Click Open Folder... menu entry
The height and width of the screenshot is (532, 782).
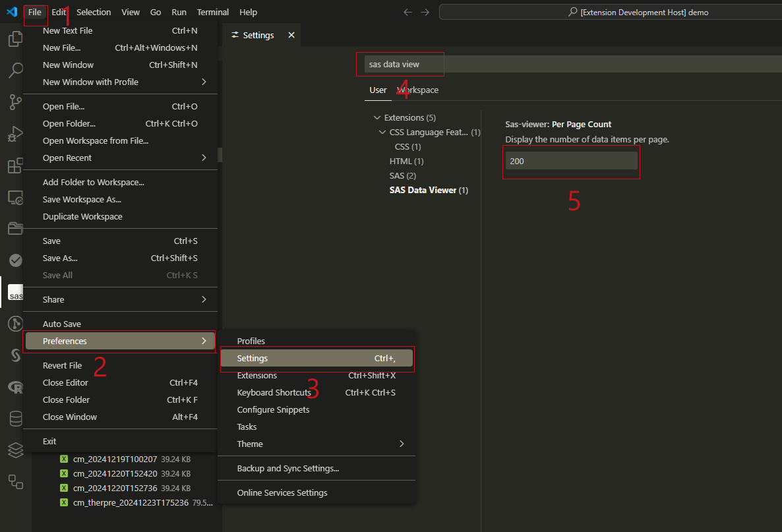pos(120,124)
